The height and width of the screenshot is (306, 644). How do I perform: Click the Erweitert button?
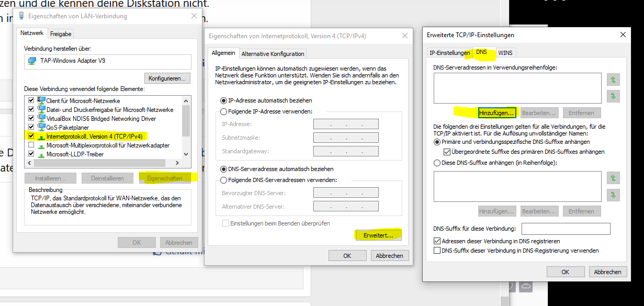click(x=379, y=235)
